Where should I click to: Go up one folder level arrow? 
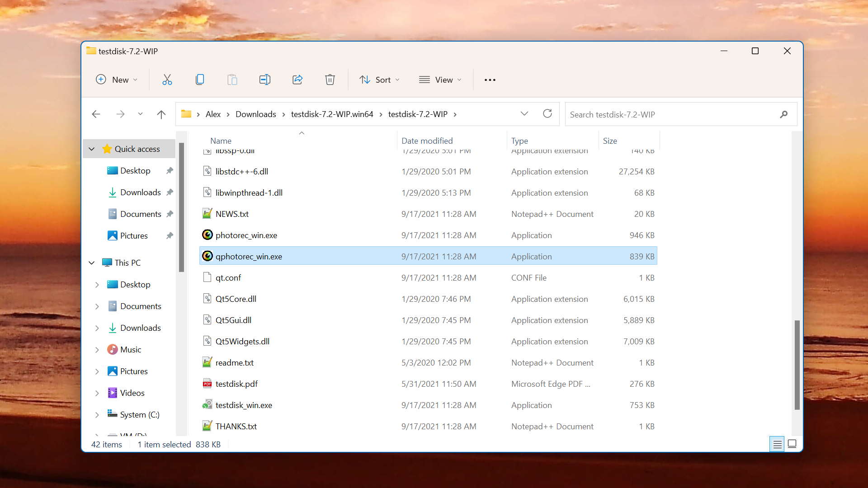point(161,114)
